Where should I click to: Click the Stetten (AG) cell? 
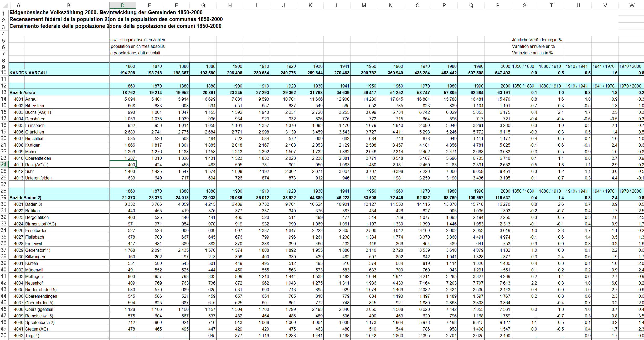67,329
